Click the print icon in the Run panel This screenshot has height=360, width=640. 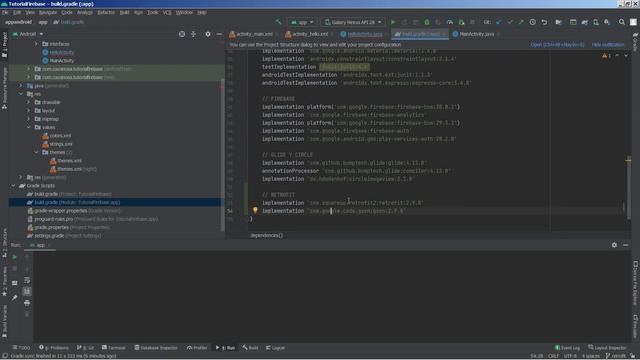[27, 303]
